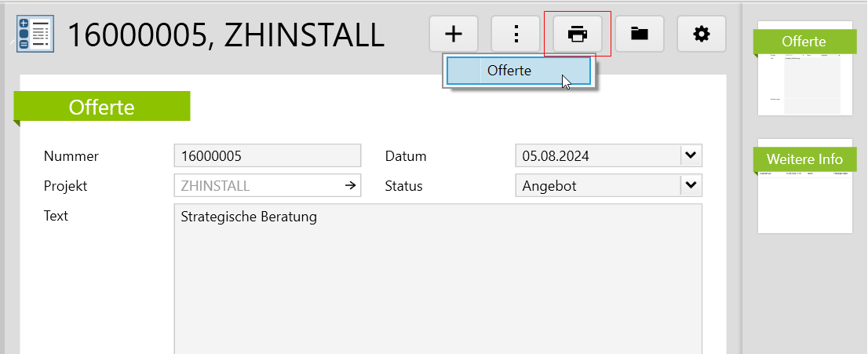Open the three-dot more options menu
Viewport: 868px width, 354px height.
click(516, 35)
